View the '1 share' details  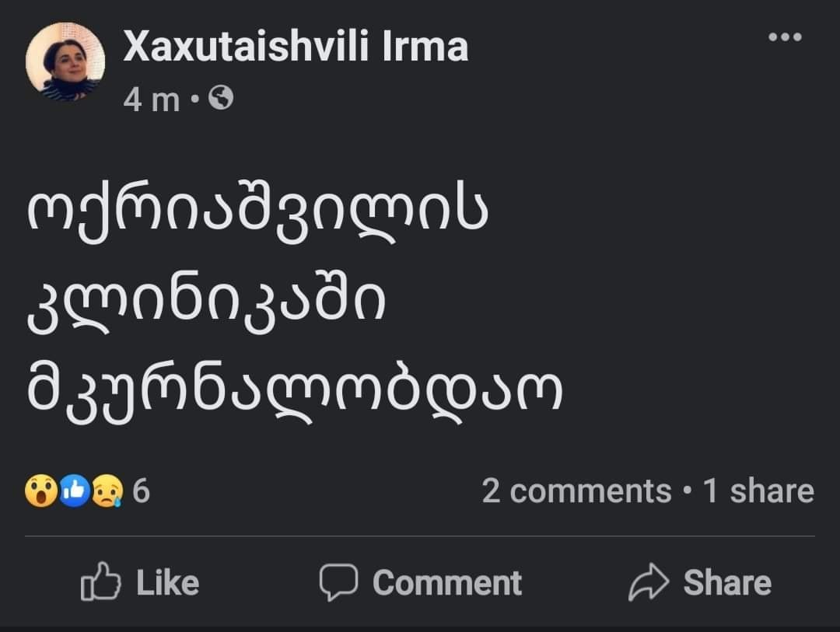[x=758, y=491]
